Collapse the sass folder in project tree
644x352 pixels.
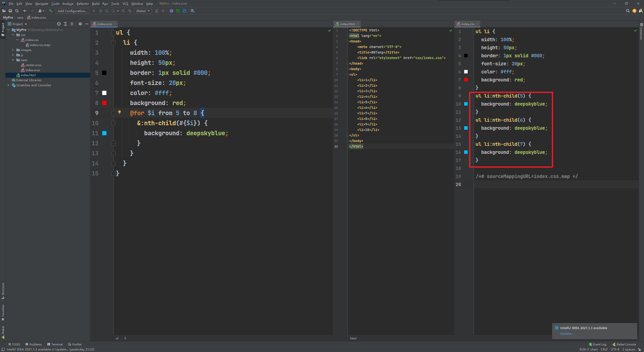[x=13, y=60]
